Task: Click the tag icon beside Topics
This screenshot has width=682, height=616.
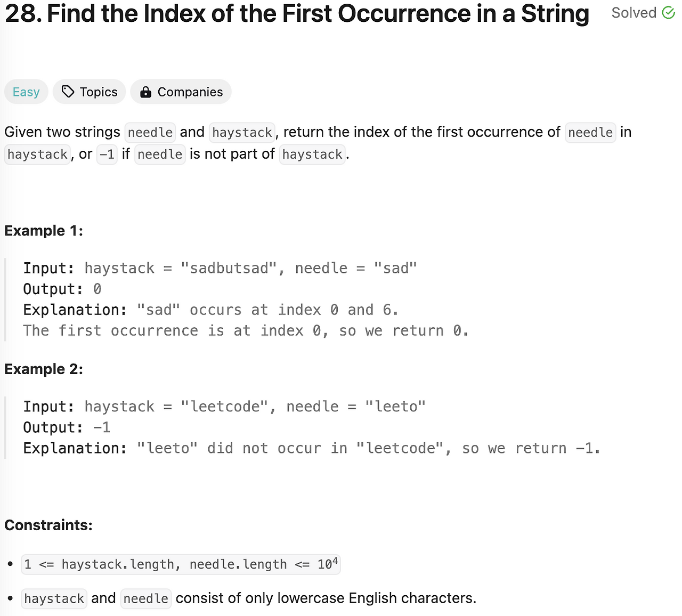Action: tap(68, 92)
